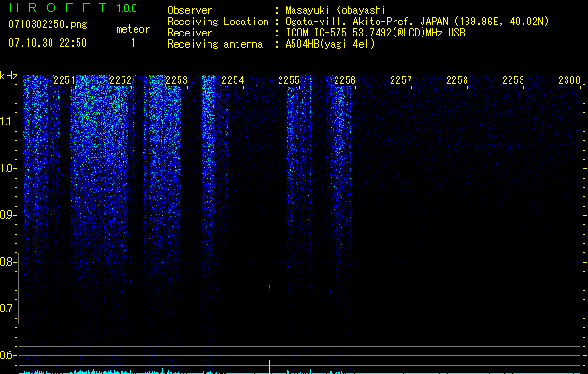
Task: Click the 2255 time marker
Action: pos(289,80)
